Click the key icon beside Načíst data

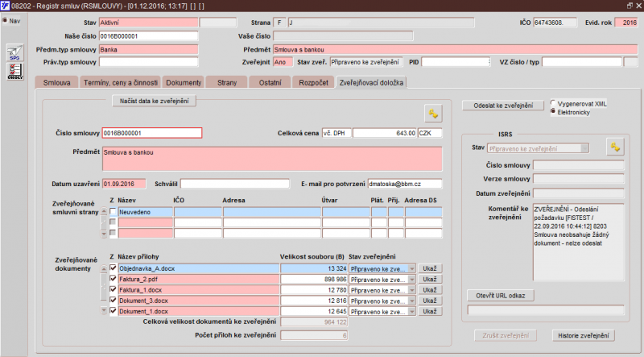pyautogui.click(x=433, y=114)
